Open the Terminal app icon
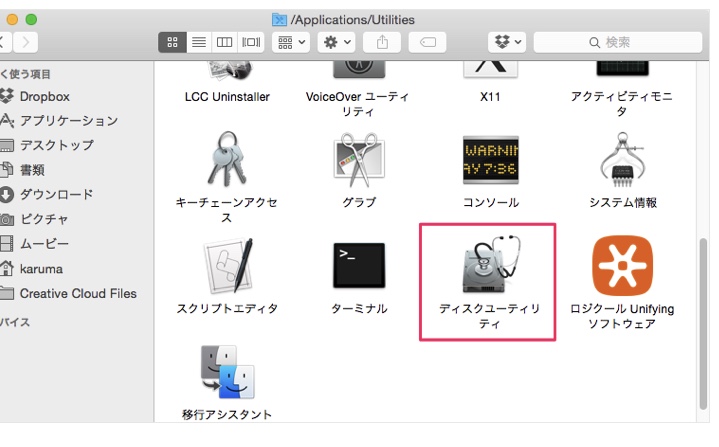719x447 pixels. pyautogui.click(x=359, y=265)
